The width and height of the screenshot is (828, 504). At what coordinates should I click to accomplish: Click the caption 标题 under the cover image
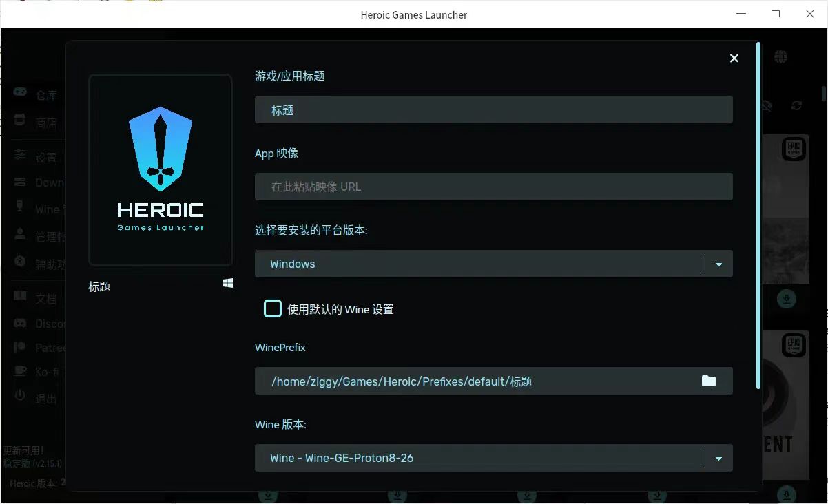tap(99, 286)
